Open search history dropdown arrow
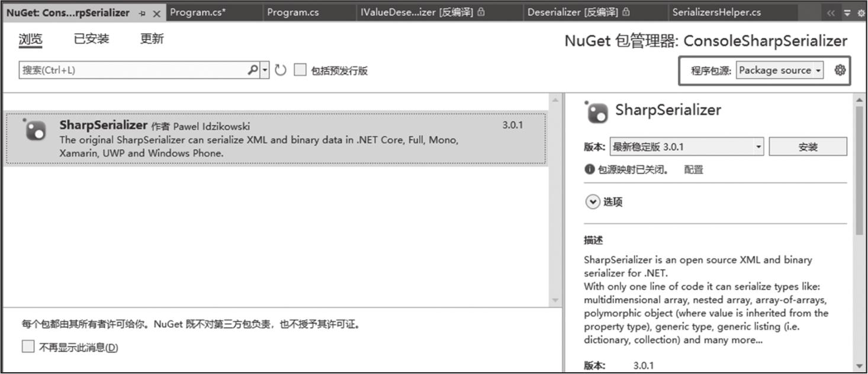This screenshot has height=374, width=868. click(x=265, y=70)
